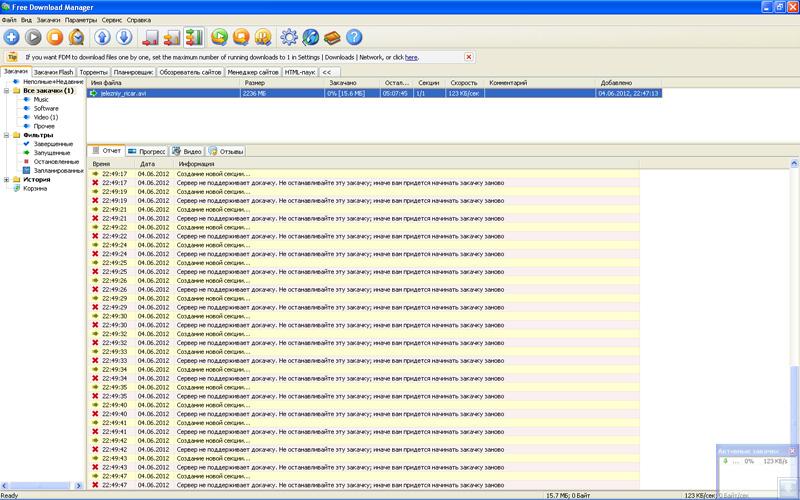Viewport: 800px width, 500px height.
Task: Open Settings with the gear icon
Action: (x=289, y=37)
